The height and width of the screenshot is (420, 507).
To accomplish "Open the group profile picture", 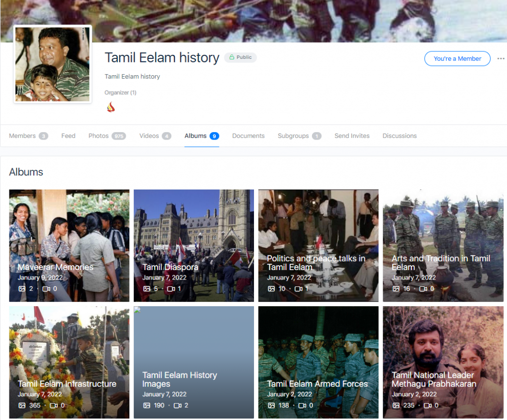I will [x=52, y=64].
